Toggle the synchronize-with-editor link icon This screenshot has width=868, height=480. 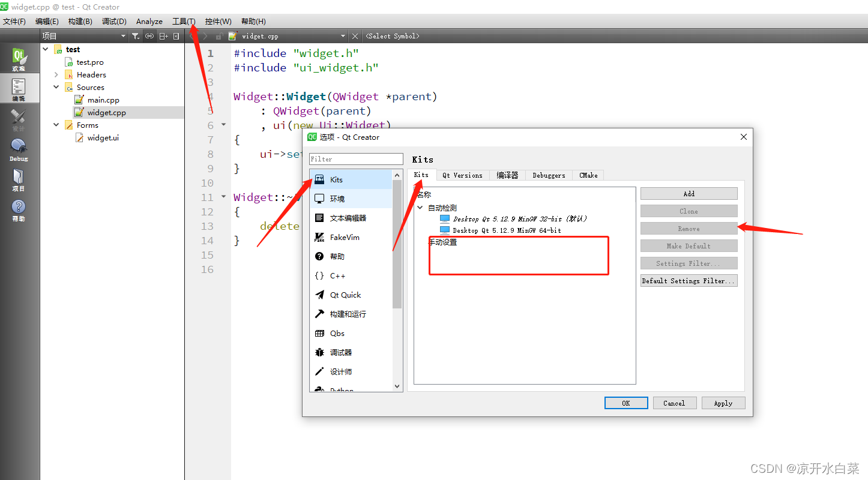coord(149,36)
